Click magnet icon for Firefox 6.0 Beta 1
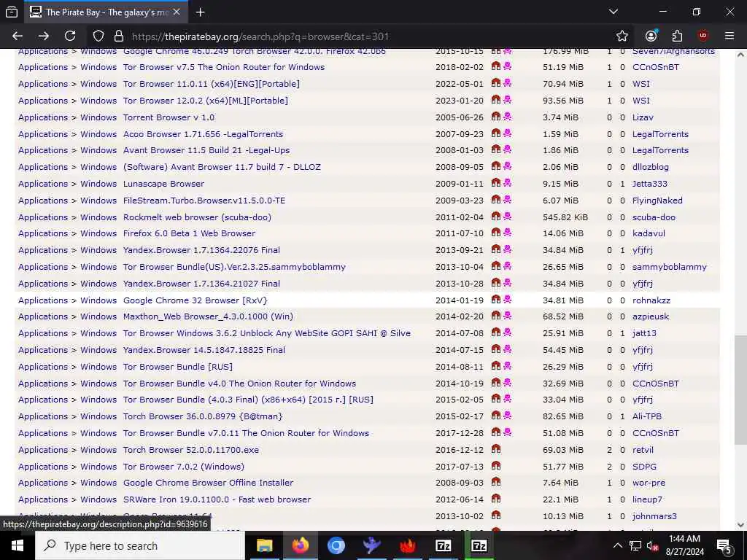Viewport: 747px width, 560px height. point(496,233)
